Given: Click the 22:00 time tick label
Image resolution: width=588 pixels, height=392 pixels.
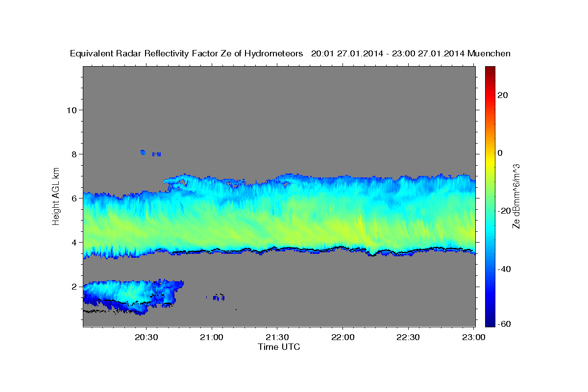Looking at the screenshot, I should pos(343,337).
